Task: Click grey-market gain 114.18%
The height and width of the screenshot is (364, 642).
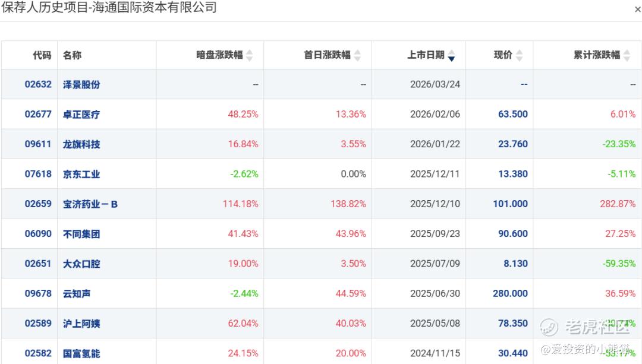Action: (x=241, y=204)
